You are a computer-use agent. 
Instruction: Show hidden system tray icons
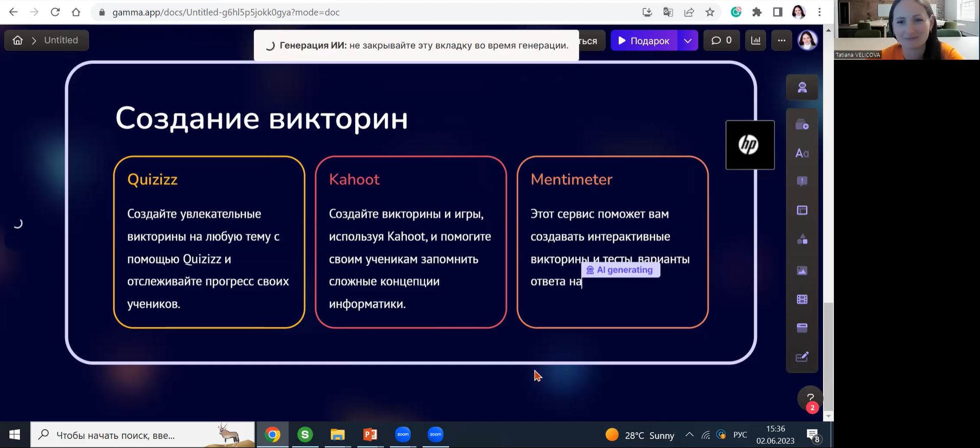click(x=689, y=435)
